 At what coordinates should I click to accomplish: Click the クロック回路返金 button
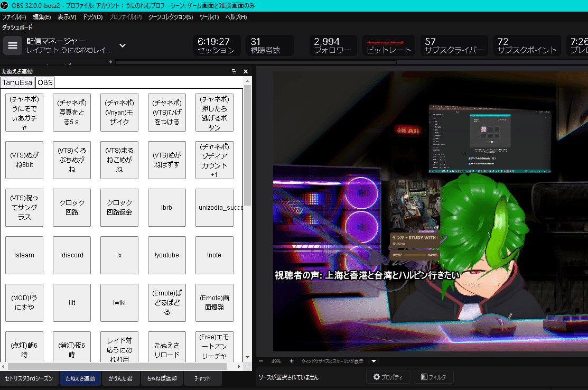click(x=119, y=208)
